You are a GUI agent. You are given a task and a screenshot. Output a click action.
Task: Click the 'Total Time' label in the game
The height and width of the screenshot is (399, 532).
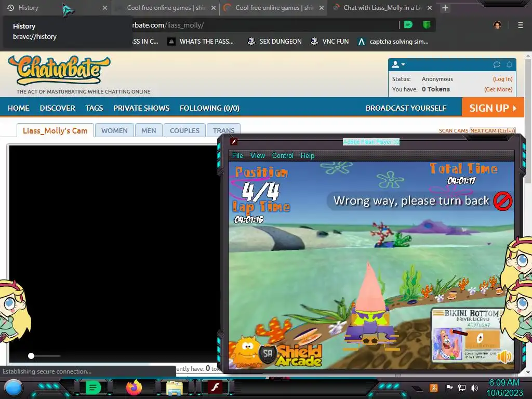pyautogui.click(x=463, y=169)
